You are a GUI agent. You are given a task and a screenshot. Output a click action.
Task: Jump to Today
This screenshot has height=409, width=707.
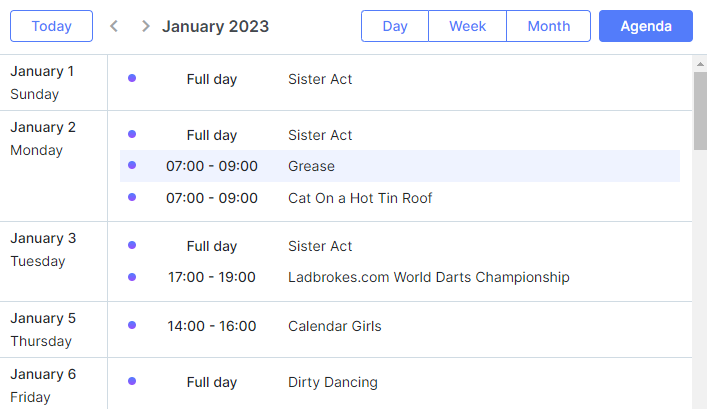[51, 26]
